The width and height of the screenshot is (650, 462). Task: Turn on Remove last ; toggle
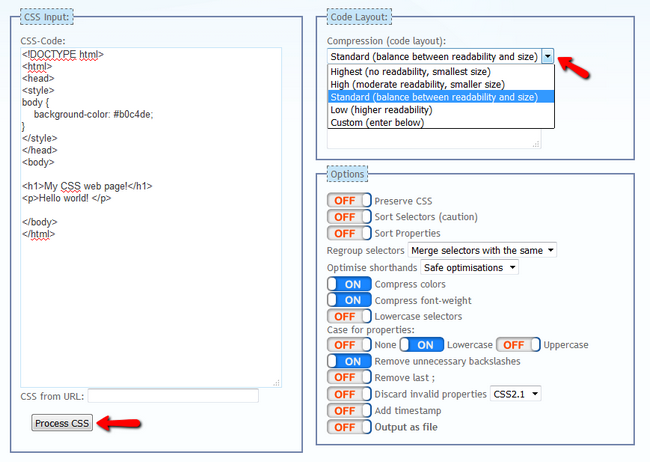349,377
